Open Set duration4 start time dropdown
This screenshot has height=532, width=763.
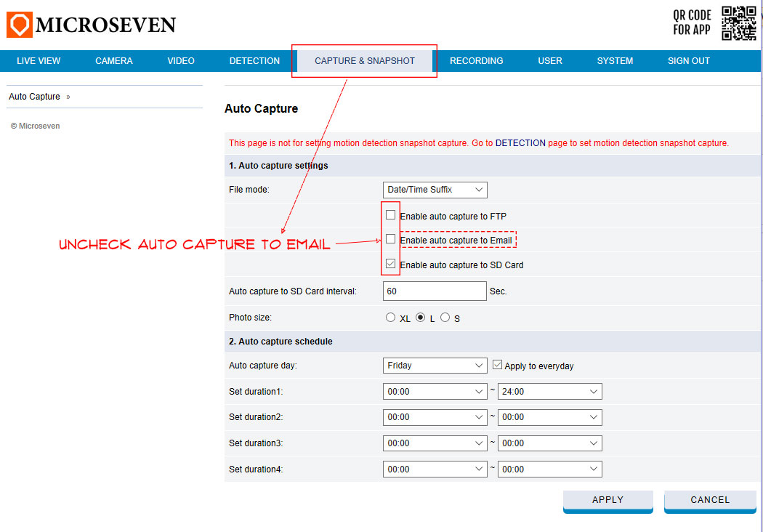coord(435,469)
